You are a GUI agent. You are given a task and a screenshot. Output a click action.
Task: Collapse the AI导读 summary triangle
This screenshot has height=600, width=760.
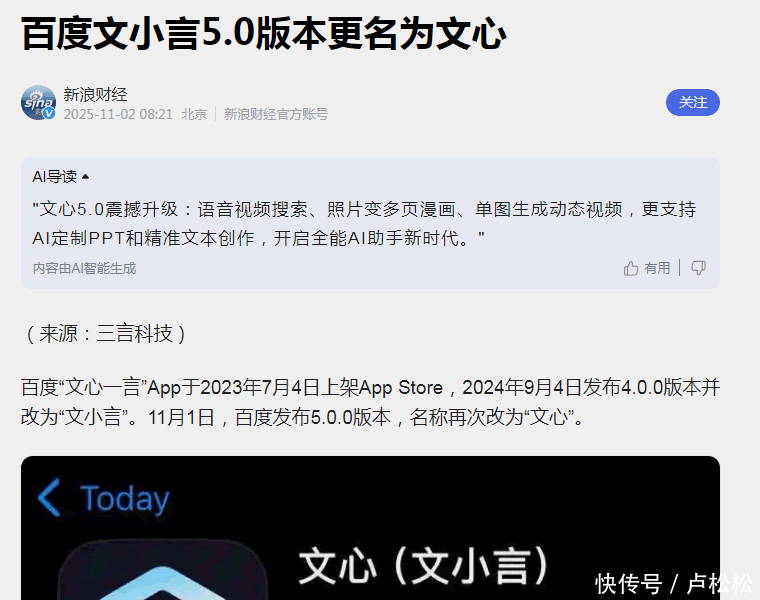(x=85, y=177)
